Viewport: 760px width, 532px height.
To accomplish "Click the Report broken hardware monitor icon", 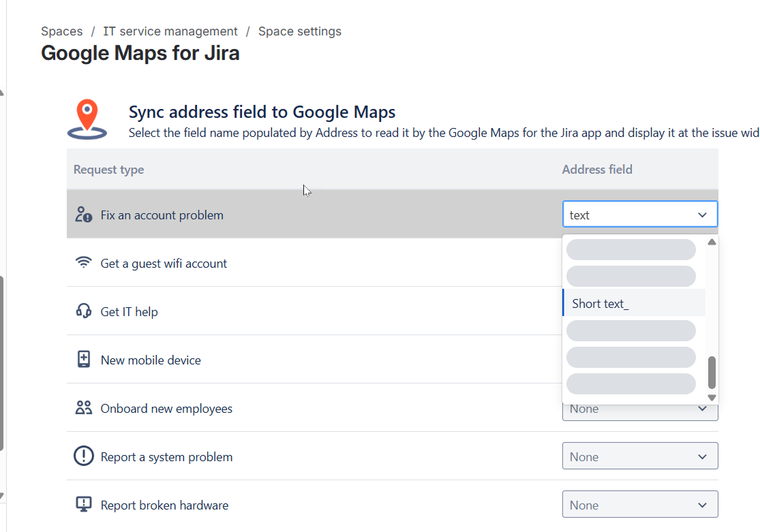I will (x=83, y=505).
